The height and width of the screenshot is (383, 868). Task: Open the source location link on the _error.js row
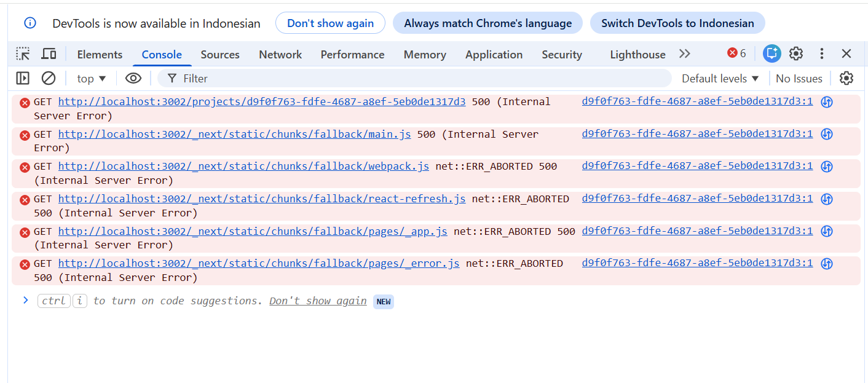[x=697, y=263]
